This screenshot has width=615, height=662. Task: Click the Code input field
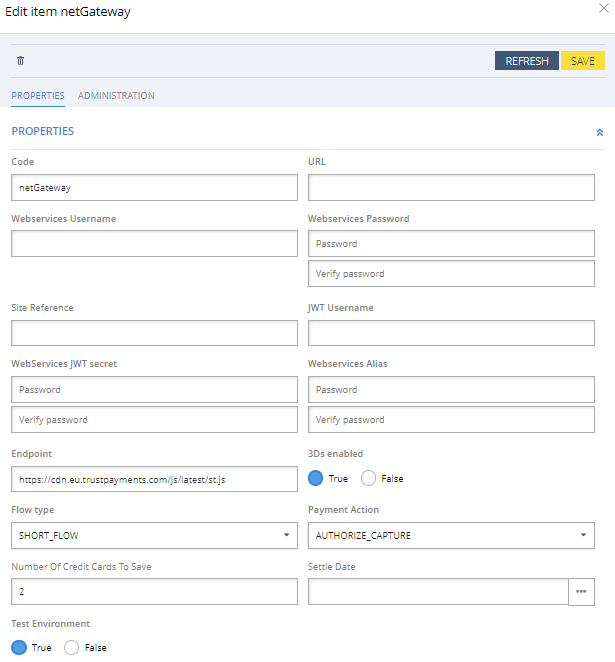pyautogui.click(x=154, y=187)
